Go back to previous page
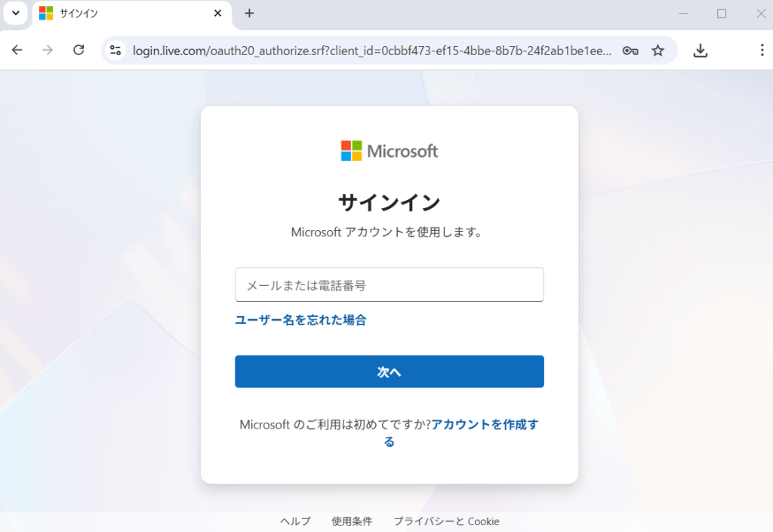This screenshot has height=532, width=773. 17,50
